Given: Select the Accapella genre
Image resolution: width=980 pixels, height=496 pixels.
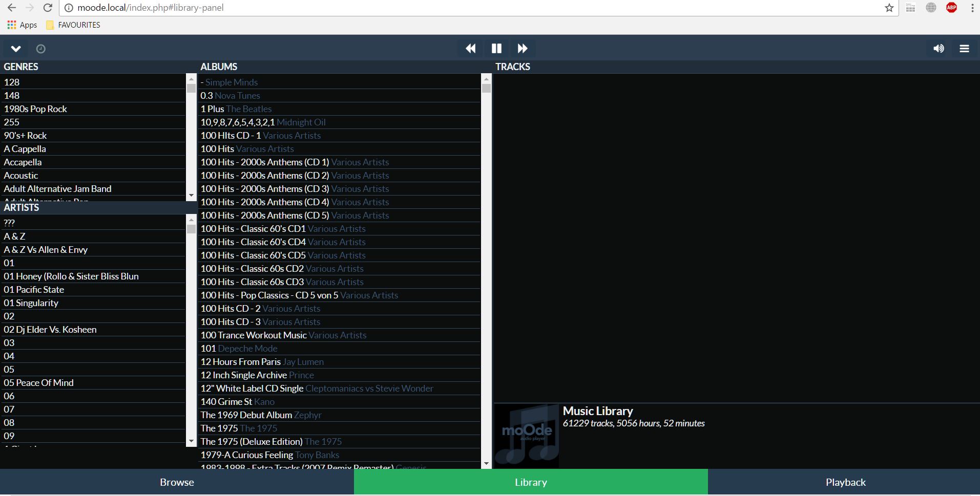Looking at the screenshot, I should click(93, 162).
